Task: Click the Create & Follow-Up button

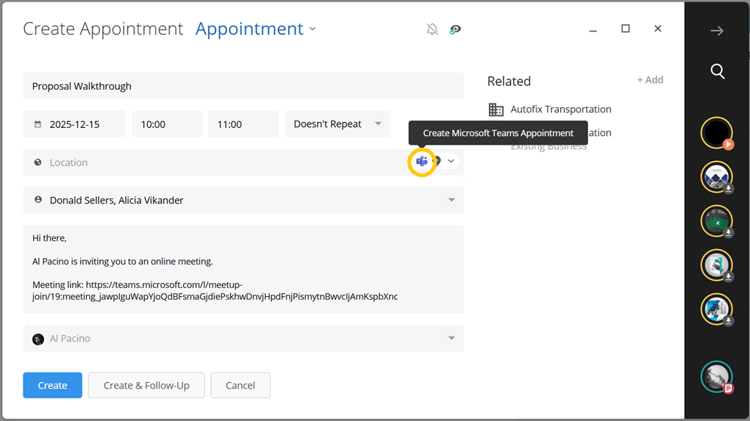Action: [146, 385]
